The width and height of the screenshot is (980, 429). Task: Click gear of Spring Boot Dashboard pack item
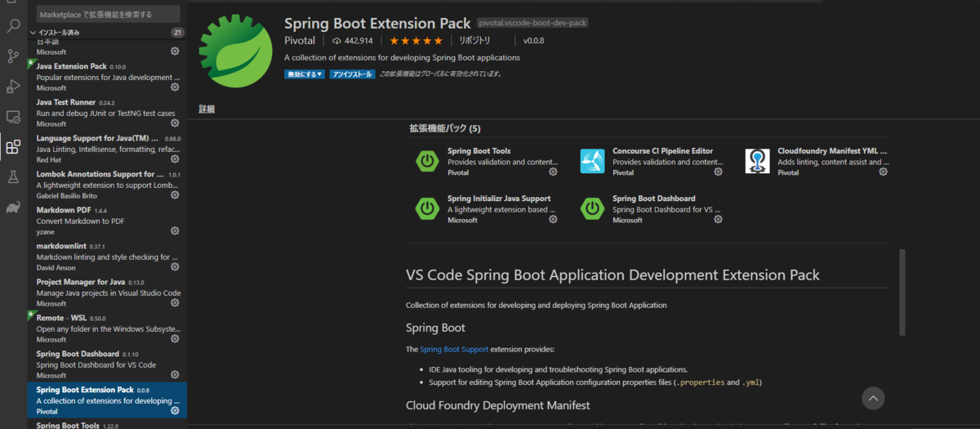[x=718, y=220]
